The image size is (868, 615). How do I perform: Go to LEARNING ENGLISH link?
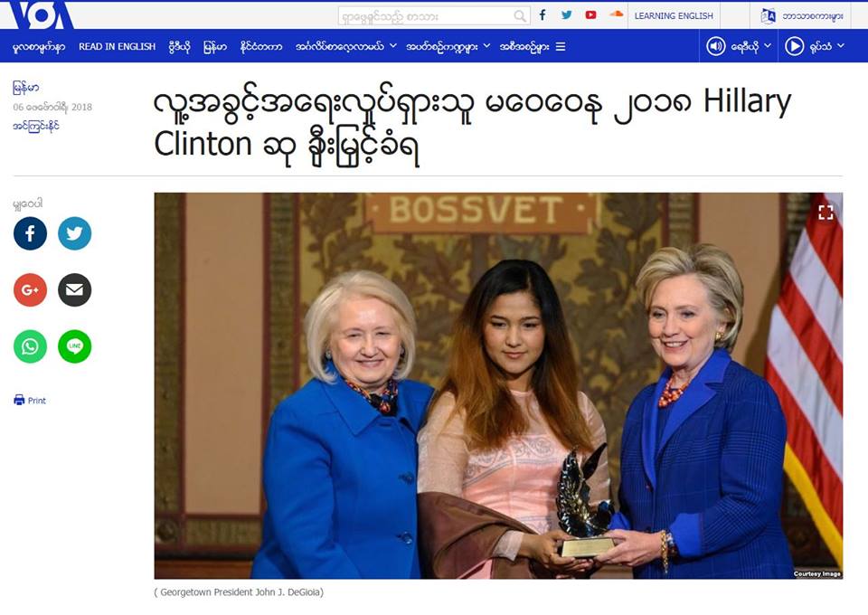point(674,16)
